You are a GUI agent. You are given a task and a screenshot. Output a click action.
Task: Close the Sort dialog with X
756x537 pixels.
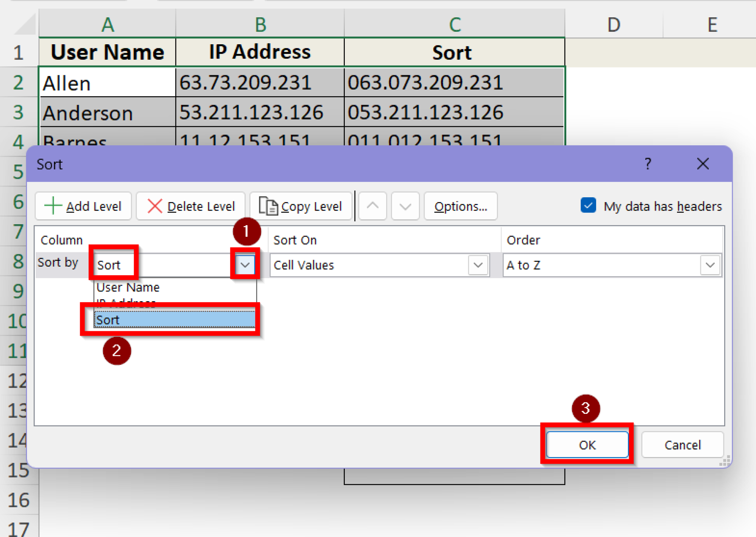coord(702,164)
